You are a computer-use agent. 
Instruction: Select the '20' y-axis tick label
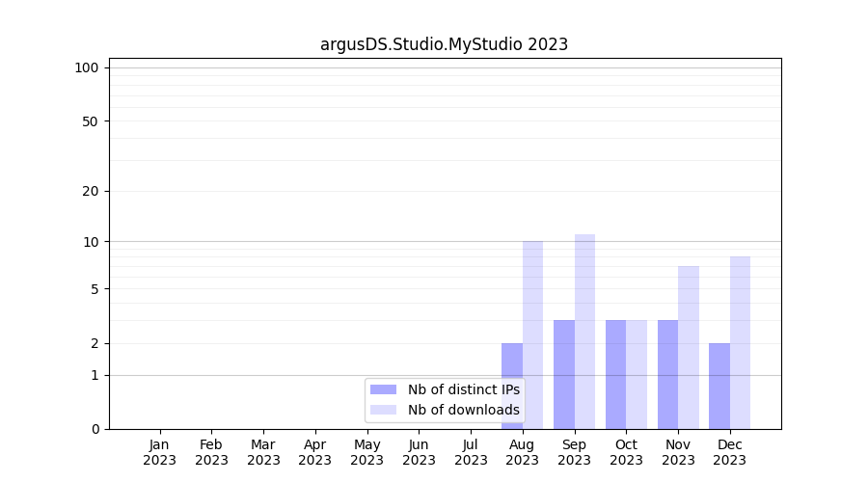point(92,191)
